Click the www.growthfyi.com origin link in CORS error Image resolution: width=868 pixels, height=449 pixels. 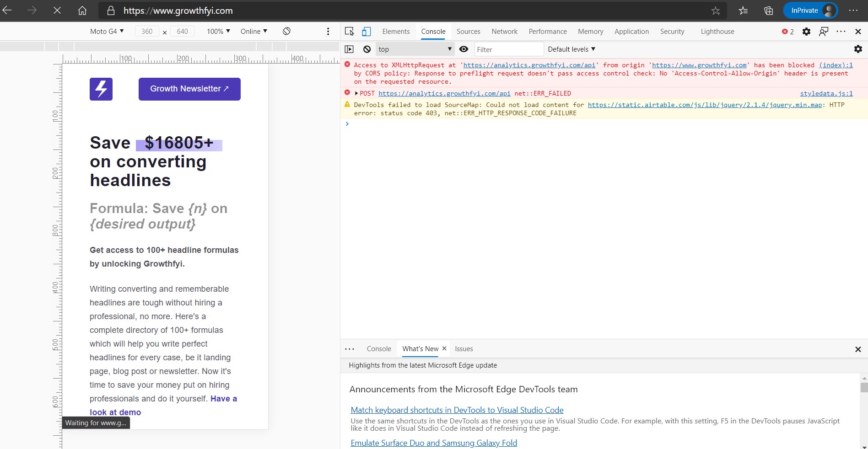[699, 65]
